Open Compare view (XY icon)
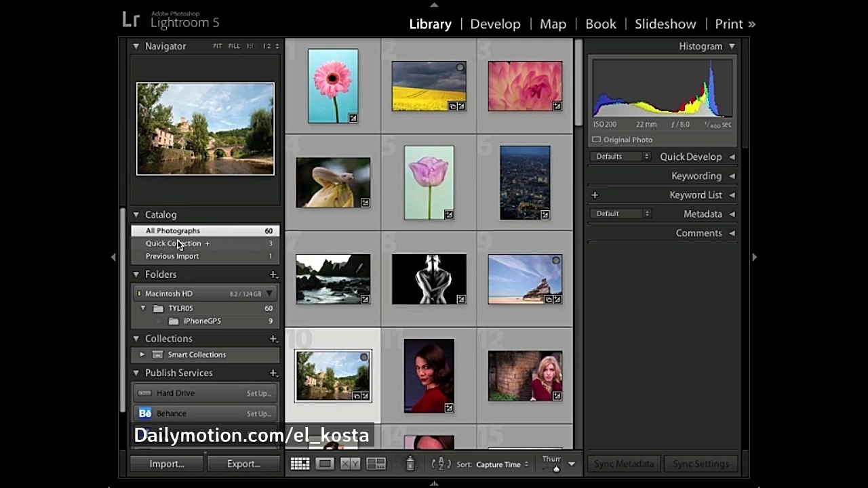 pyautogui.click(x=350, y=464)
